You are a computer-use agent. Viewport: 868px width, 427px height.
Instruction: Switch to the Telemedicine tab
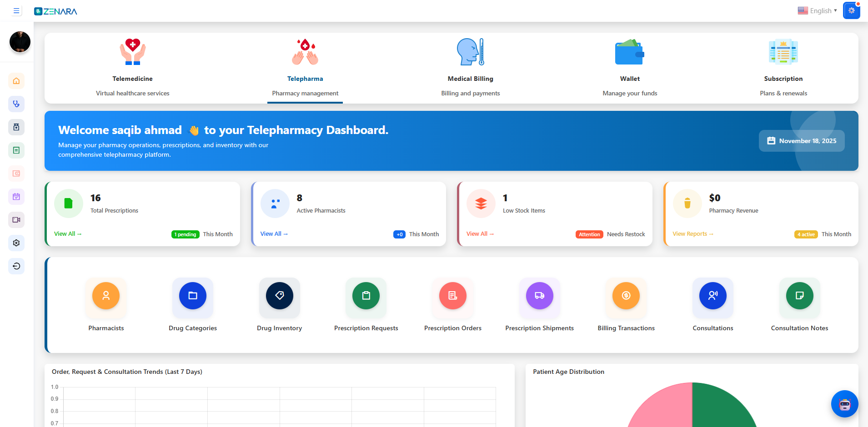coord(132,68)
